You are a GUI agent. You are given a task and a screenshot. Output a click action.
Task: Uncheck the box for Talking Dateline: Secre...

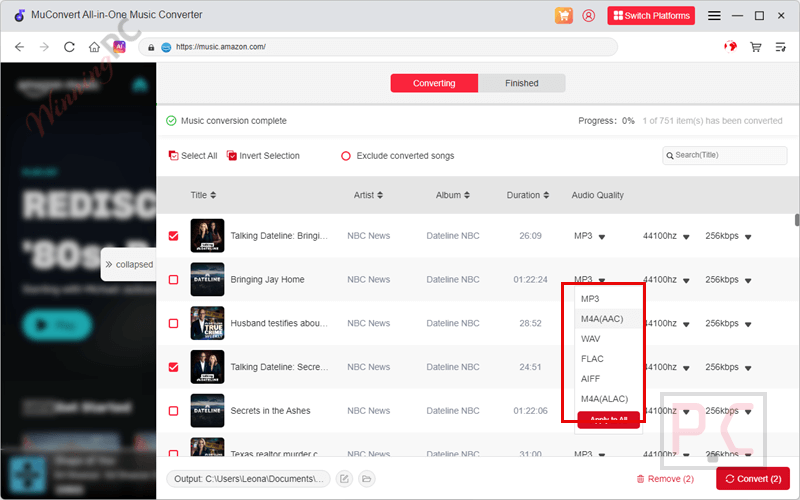click(x=173, y=367)
